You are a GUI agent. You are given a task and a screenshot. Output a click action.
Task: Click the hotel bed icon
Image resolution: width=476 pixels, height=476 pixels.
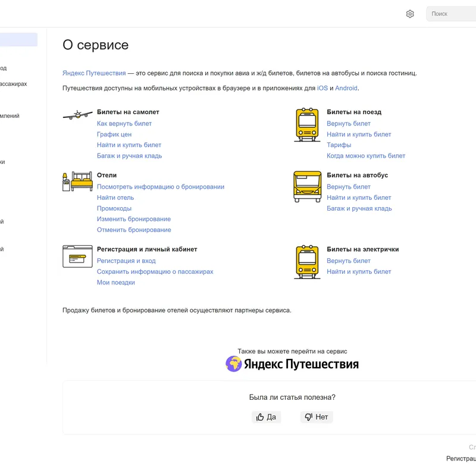tap(77, 181)
